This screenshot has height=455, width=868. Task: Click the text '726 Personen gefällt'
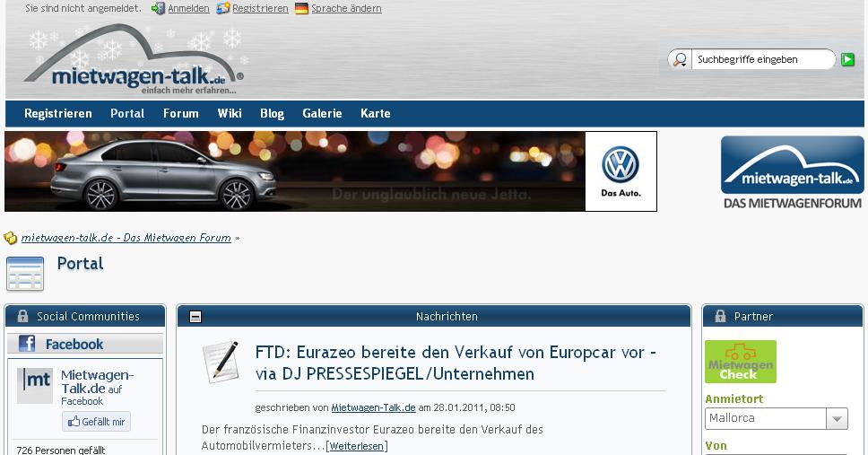point(61,450)
